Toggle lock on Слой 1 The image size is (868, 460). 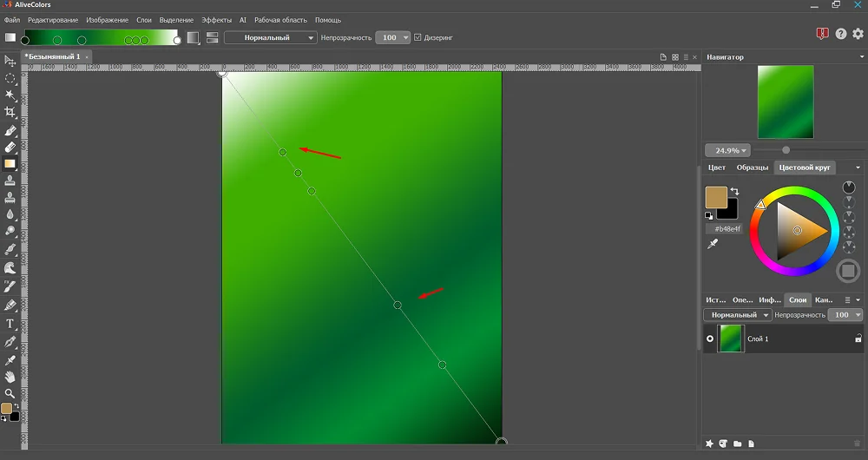(x=858, y=338)
